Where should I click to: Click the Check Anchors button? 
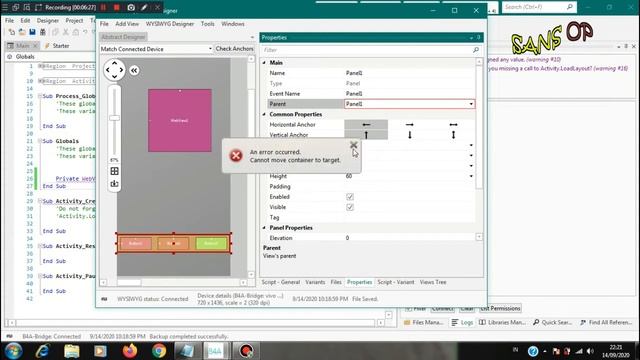tap(234, 49)
